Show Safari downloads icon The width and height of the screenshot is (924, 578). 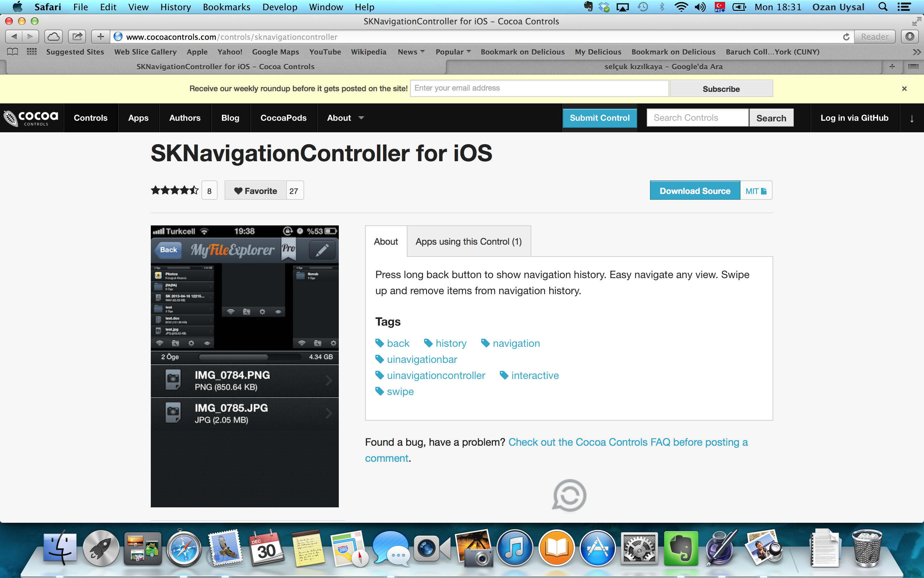[x=910, y=37]
